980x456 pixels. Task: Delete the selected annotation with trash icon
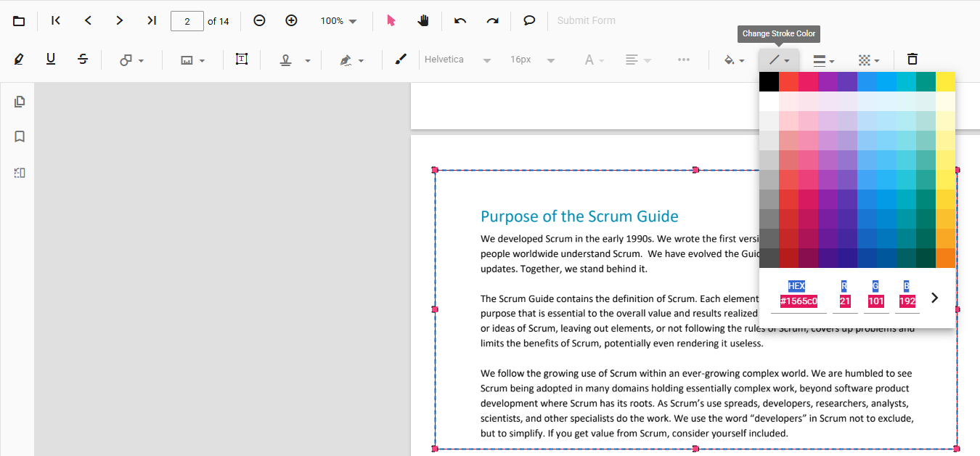pyautogui.click(x=912, y=60)
